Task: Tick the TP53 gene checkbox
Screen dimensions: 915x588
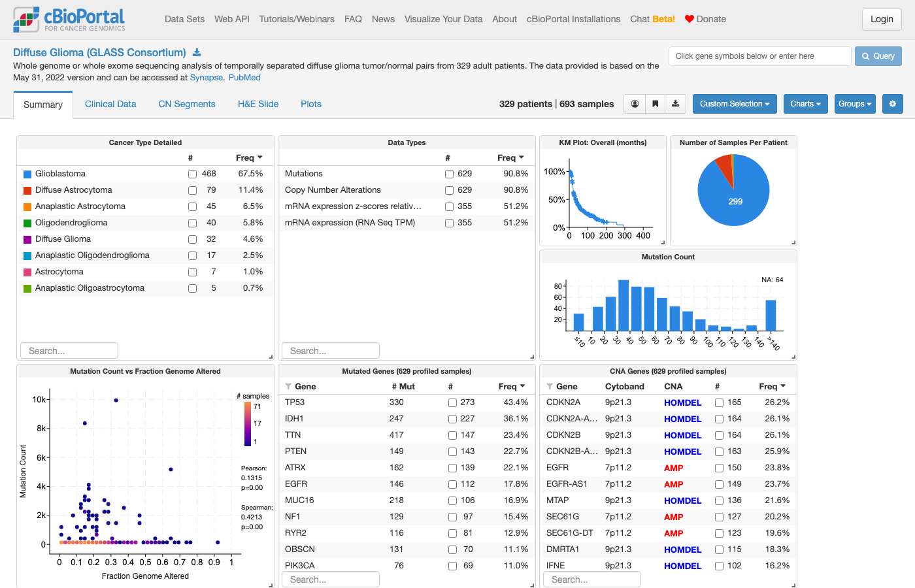Action: click(x=452, y=402)
